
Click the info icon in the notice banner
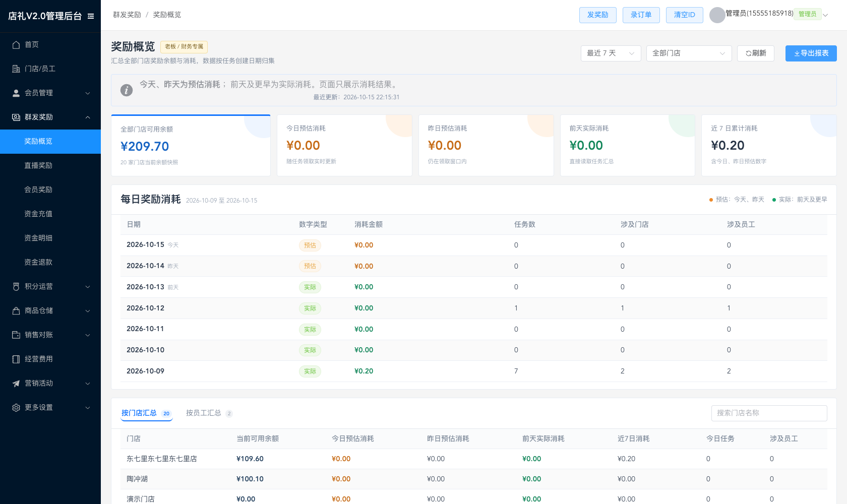[x=127, y=90]
